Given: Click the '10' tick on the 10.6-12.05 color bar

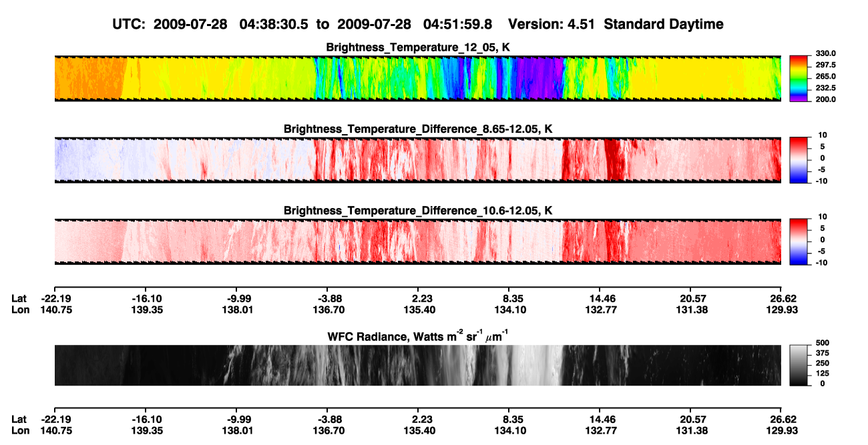Looking at the screenshot, I should 821,217.
